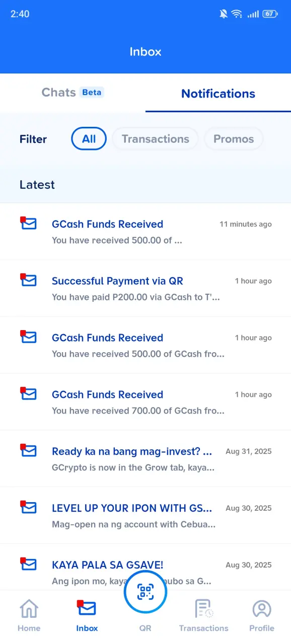Viewport: 291px width, 644px height.
Task: Open the QR scanner button
Action: [146, 592]
